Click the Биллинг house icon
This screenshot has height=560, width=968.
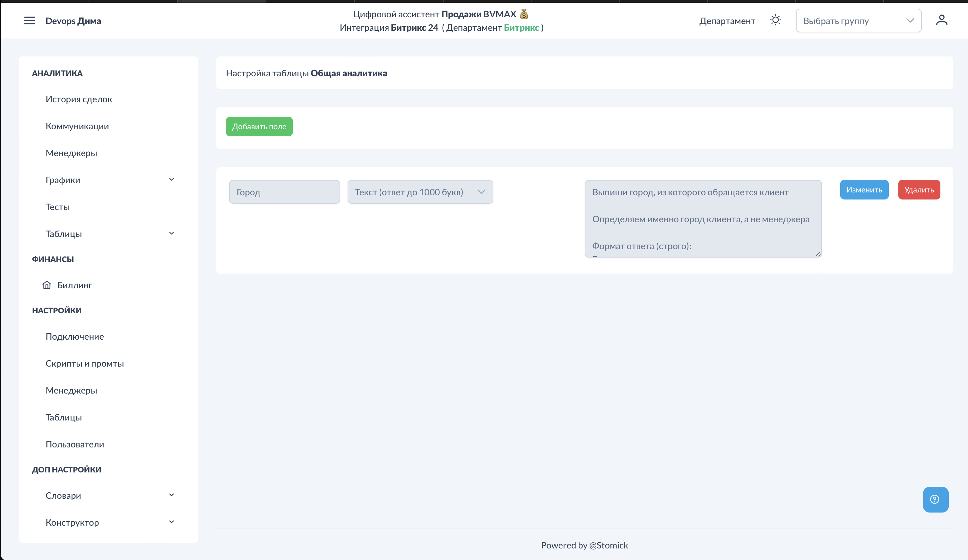coord(47,285)
